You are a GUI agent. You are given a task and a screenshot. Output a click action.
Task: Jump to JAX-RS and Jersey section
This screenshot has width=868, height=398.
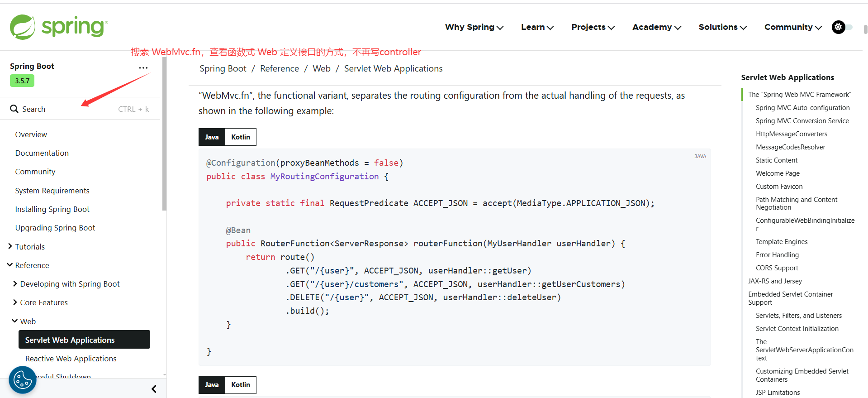coord(775,281)
